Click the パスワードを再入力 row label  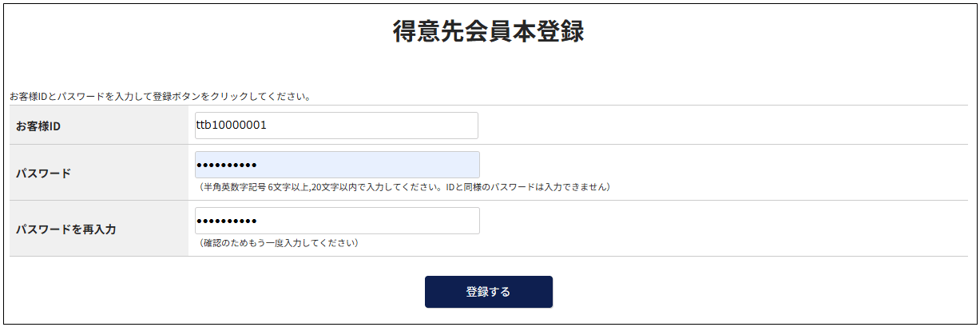[65, 229]
